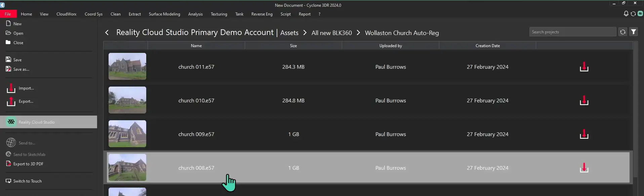Click the download icon for church 008.e57
This screenshot has width=644, height=196.
click(x=584, y=168)
